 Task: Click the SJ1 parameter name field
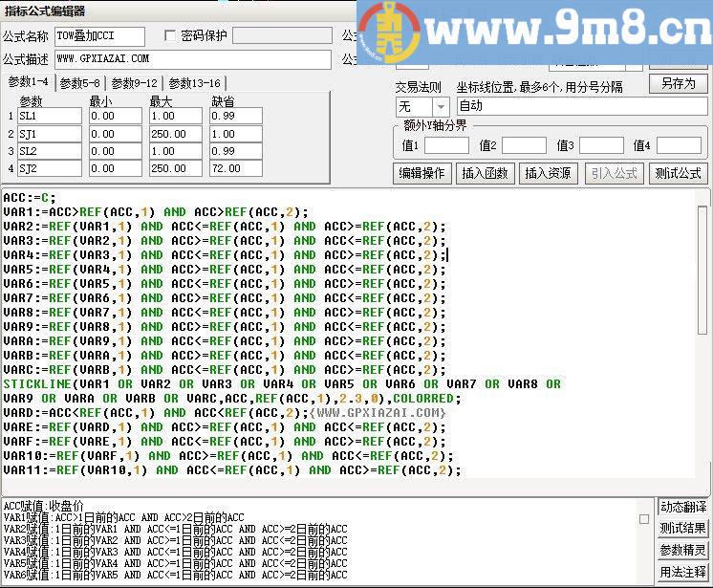[x=50, y=134]
